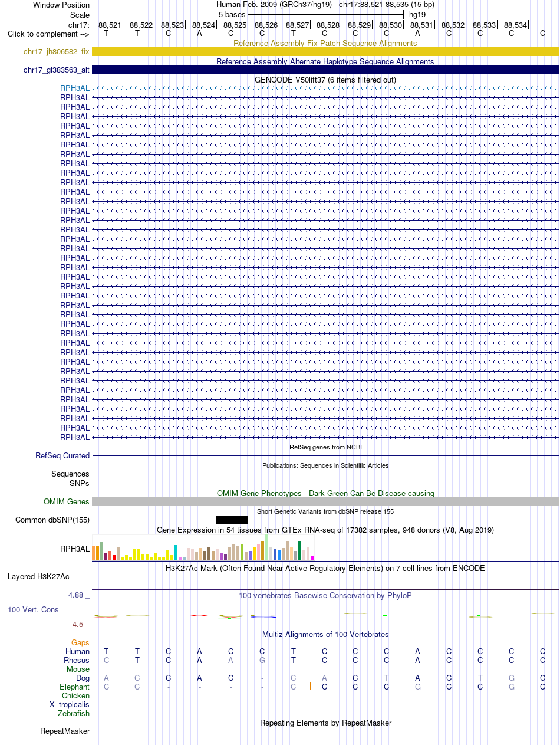
Task: Click the orange 'Gaps' row label
Action: pos(80,642)
